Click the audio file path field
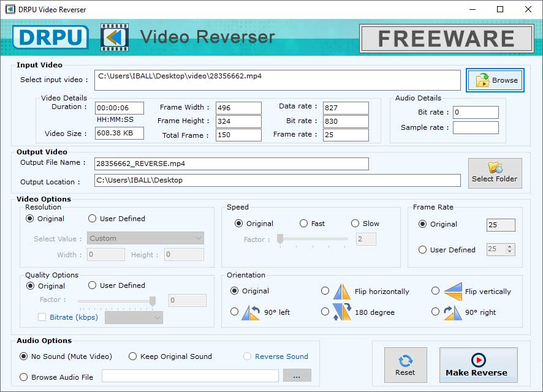Screen dimensions: 543x392 (x=190, y=375)
